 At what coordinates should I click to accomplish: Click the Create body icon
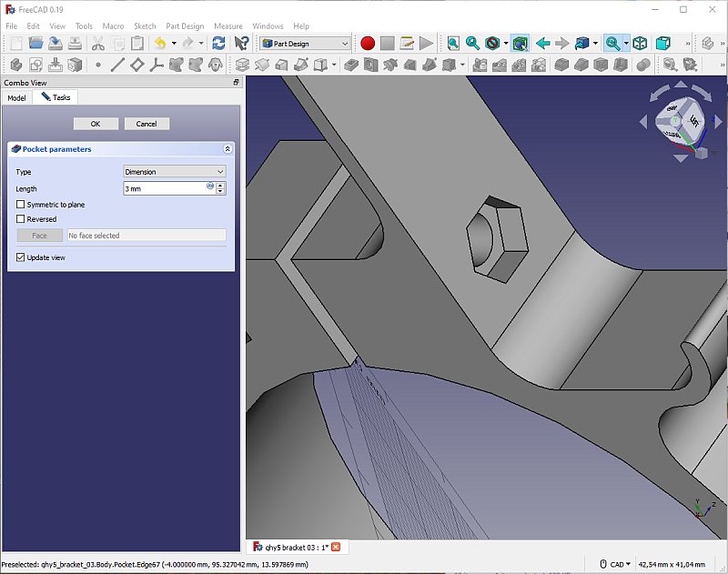[x=16, y=65]
